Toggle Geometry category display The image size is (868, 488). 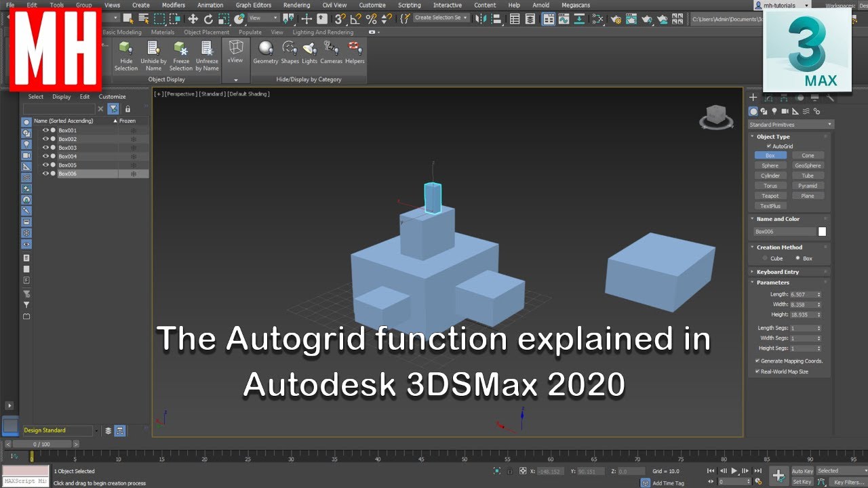266,52
